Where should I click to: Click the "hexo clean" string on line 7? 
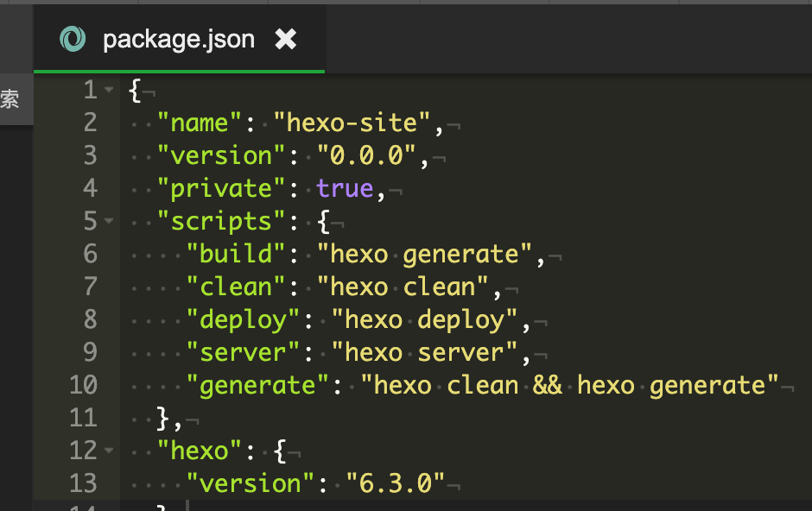click(402, 287)
